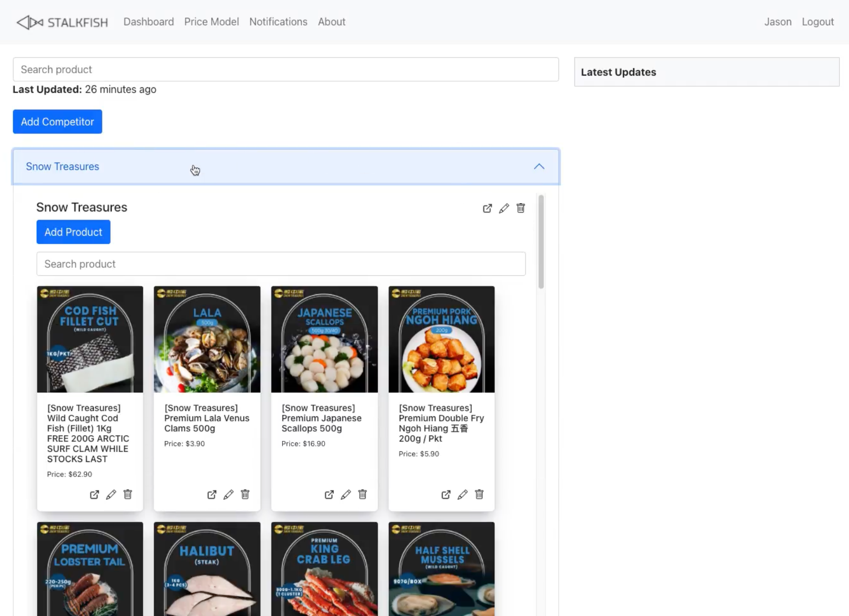This screenshot has width=849, height=616.
Task: Open external link for Japanese Scallops 500g
Action: (x=329, y=494)
